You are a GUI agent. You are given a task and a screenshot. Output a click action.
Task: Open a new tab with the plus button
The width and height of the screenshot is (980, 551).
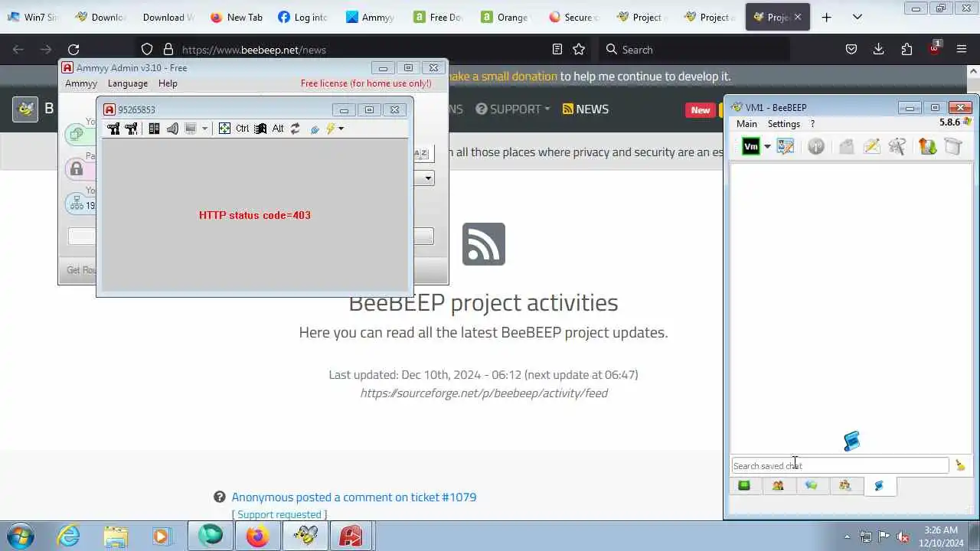click(826, 17)
